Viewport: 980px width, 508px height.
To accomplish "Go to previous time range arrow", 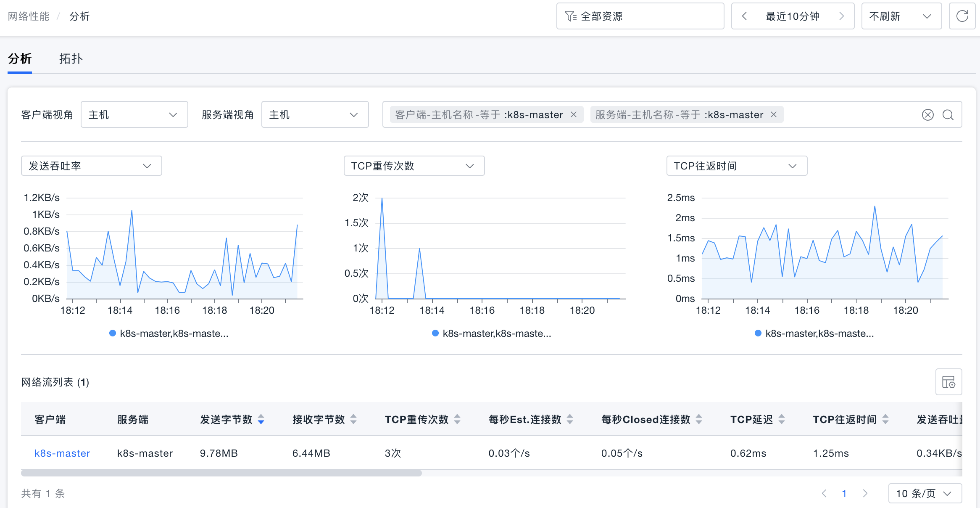I will tap(744, 16).
